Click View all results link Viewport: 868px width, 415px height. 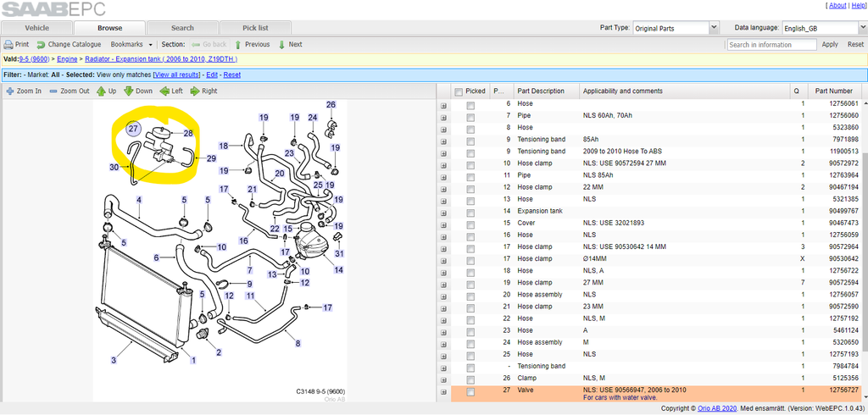click(x=176, y=75)
